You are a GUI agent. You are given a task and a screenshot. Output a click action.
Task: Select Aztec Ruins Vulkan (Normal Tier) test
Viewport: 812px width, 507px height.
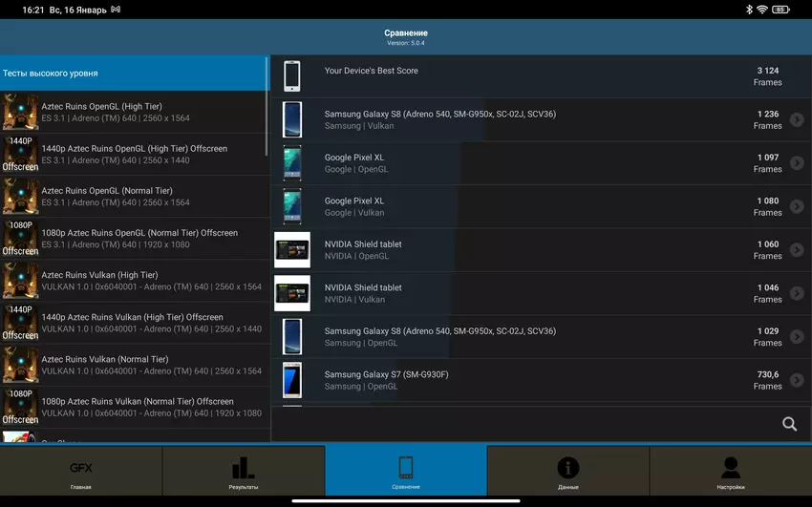pos(134,365)
